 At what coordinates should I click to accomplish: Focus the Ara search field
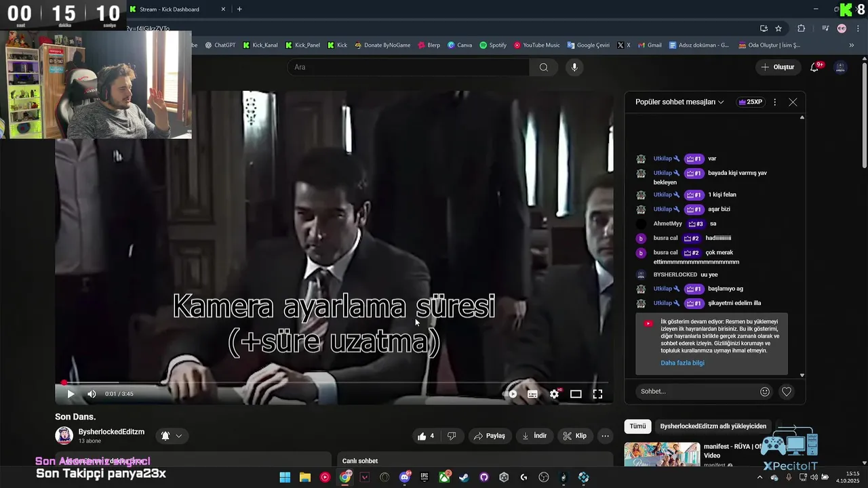(408, 67)
